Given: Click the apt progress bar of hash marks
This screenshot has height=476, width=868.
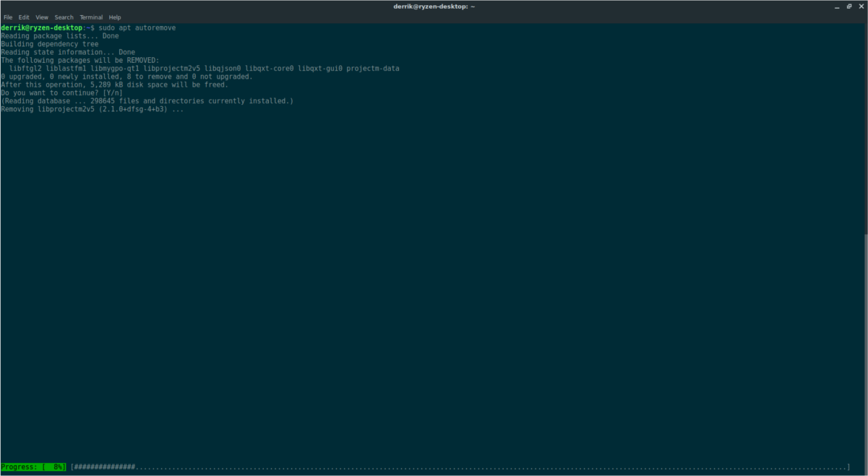Looking at the screenshot, I should [460, 467].
